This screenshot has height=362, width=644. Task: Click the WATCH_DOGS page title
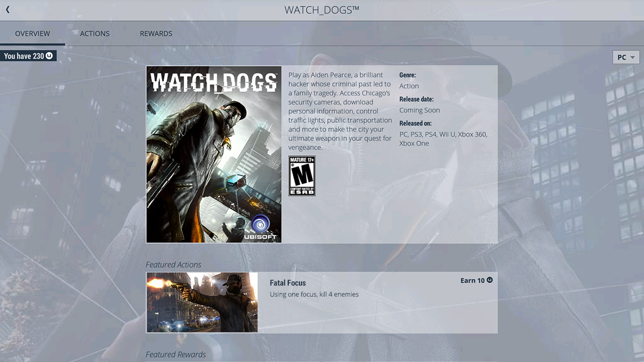[322, 10]
